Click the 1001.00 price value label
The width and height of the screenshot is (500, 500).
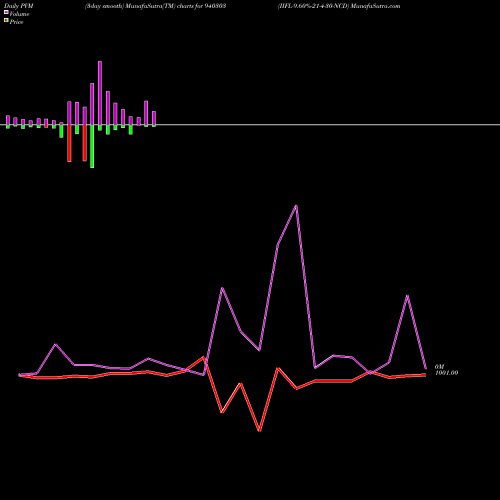point(446,373)
